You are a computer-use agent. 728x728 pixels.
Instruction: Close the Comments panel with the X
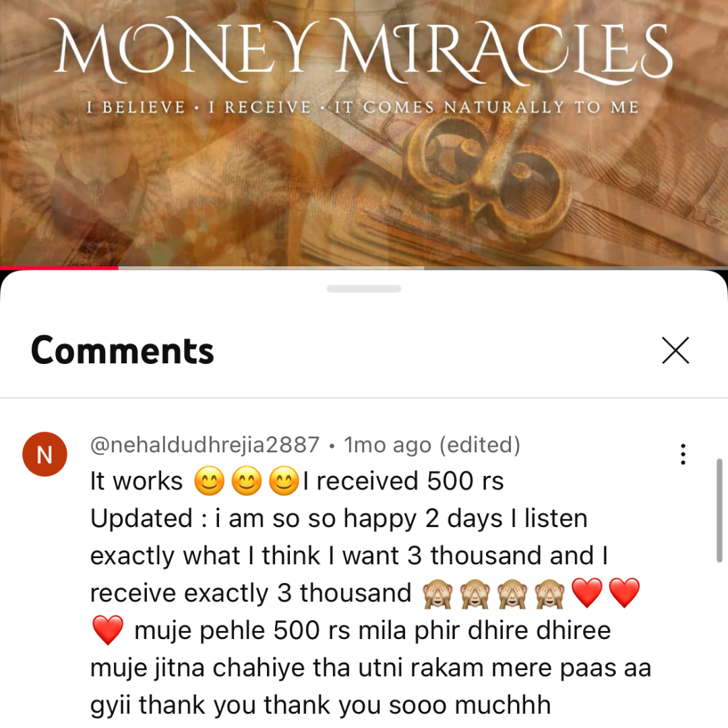pos(675,351)
